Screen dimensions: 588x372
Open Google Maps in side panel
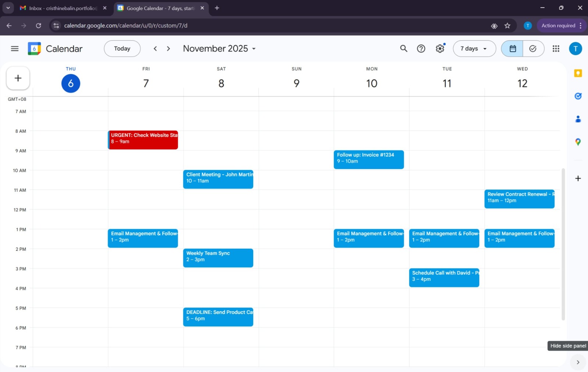click(x=578, y=142)
